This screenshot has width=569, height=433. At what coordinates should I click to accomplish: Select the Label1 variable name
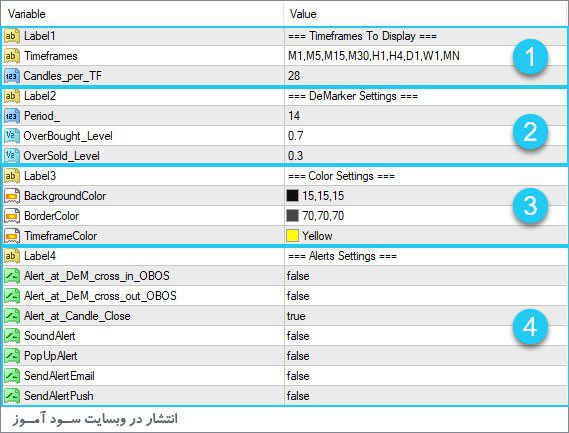click(40, 36)
